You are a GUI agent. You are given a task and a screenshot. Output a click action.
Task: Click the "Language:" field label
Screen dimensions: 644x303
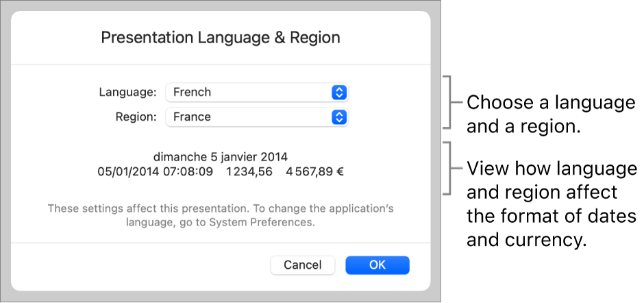(128, 93)
